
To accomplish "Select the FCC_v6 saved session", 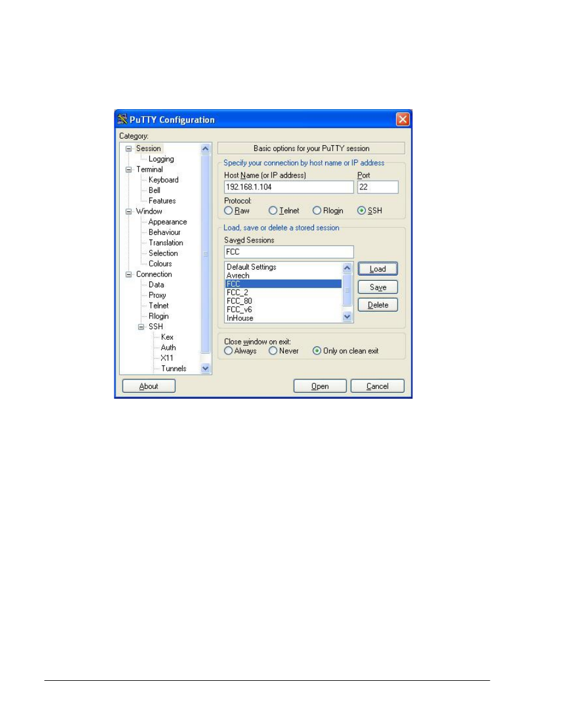I will (x=283, y=310).
